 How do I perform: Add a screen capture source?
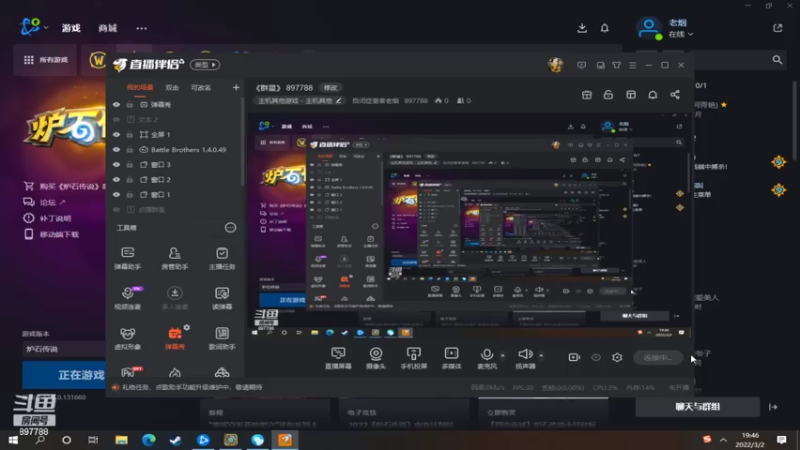338,358
